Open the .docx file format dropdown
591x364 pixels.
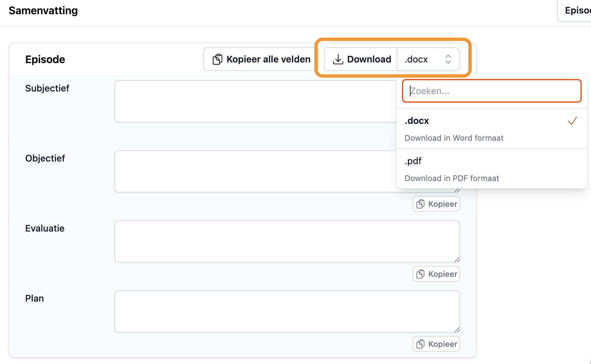428,59
